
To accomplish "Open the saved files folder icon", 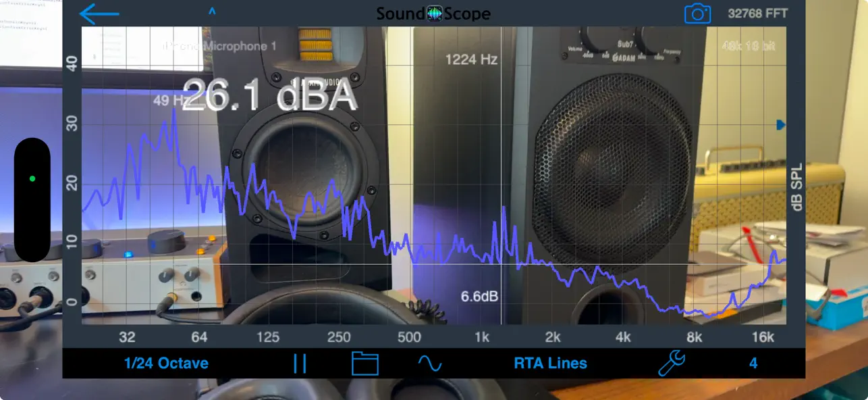I will pyautogui.click(x=365, y=364).
